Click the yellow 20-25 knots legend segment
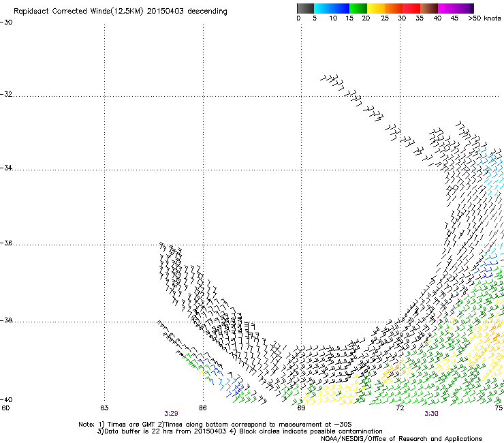The image size is (504, 443). click(376, 8)
